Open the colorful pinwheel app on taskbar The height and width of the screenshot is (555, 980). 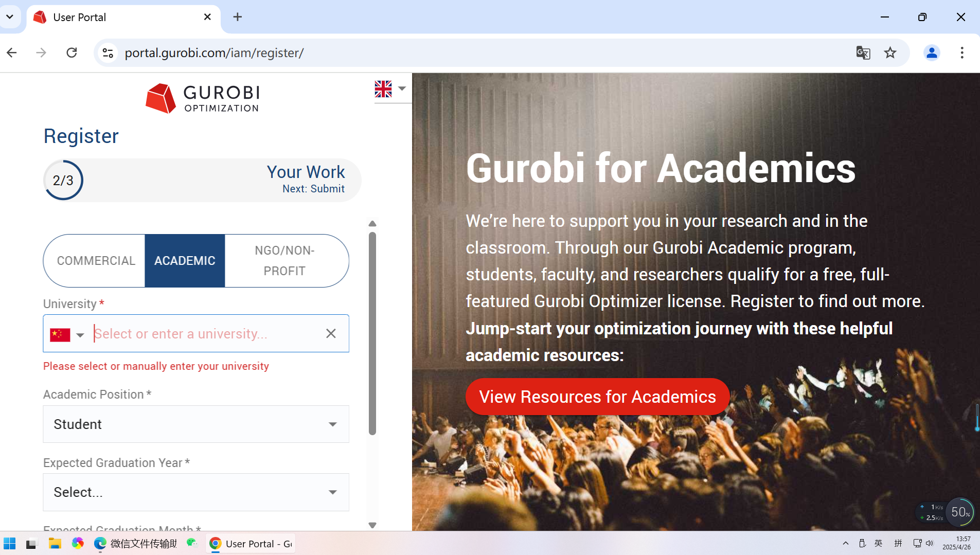pyautogui.click(x=78, y=544)
